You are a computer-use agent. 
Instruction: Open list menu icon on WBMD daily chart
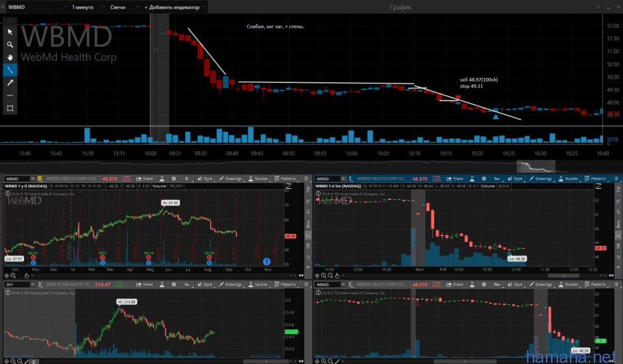coord(306,179)
